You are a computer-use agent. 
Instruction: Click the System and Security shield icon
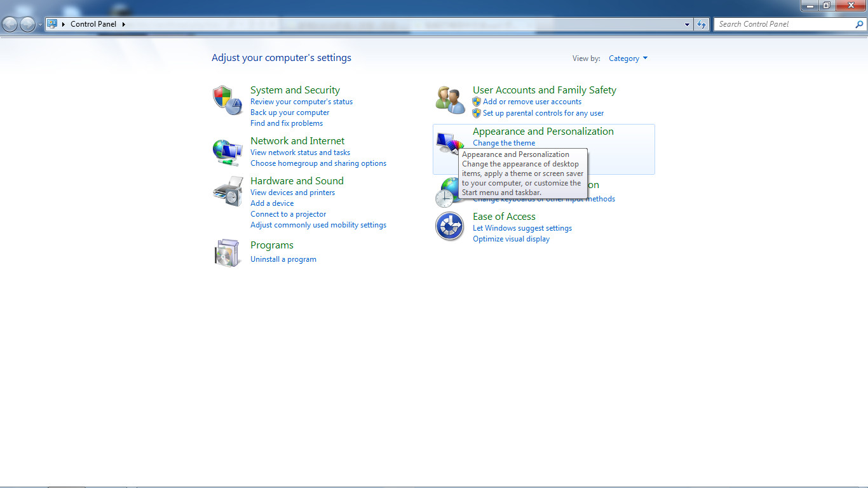point(227,100)
